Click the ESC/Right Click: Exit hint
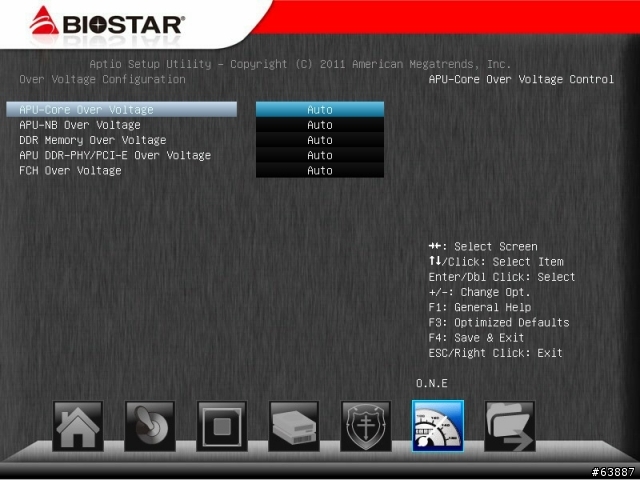640x480 pixels. pos(496,353)
